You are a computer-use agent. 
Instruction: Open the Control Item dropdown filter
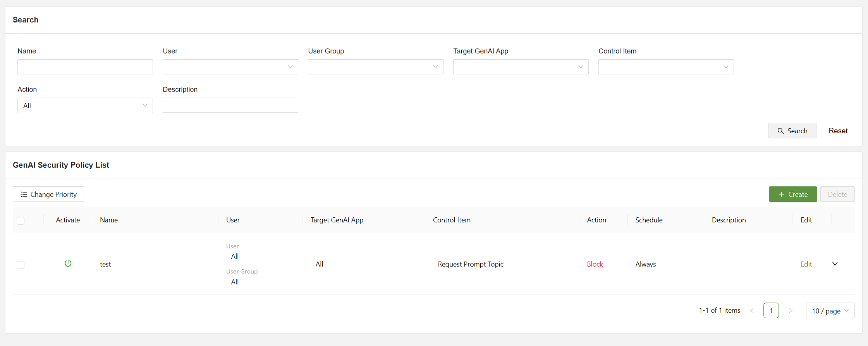666,67
